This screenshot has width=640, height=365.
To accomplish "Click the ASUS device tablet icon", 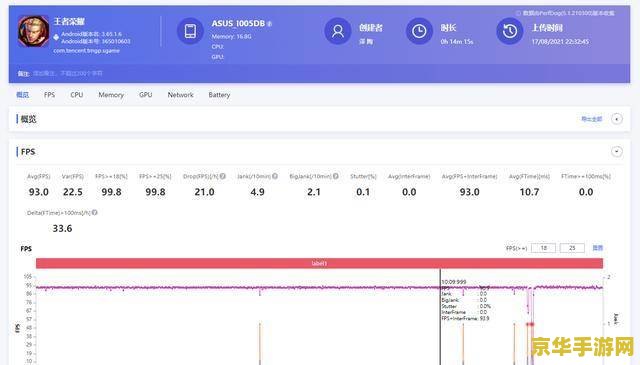I will [x=190, y=31].
